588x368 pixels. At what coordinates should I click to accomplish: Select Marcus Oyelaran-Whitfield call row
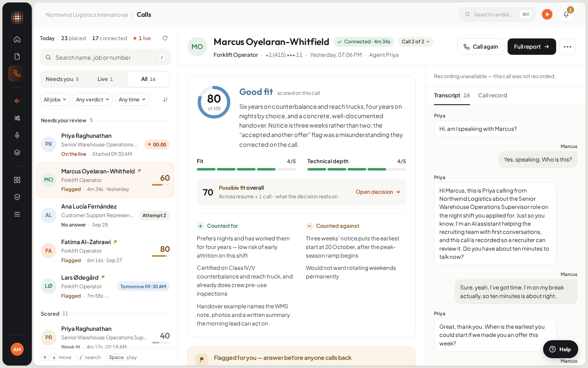[x=105, y=180]
